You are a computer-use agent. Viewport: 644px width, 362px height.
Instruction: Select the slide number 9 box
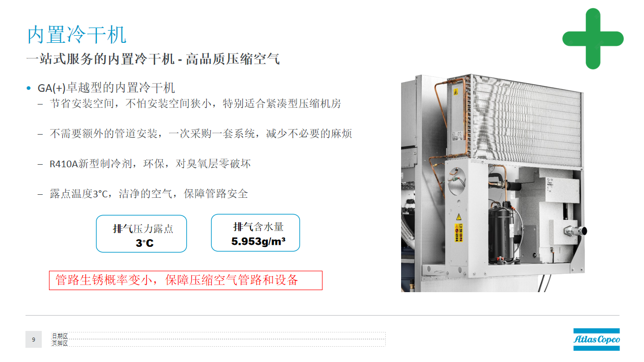pos(34,340)
